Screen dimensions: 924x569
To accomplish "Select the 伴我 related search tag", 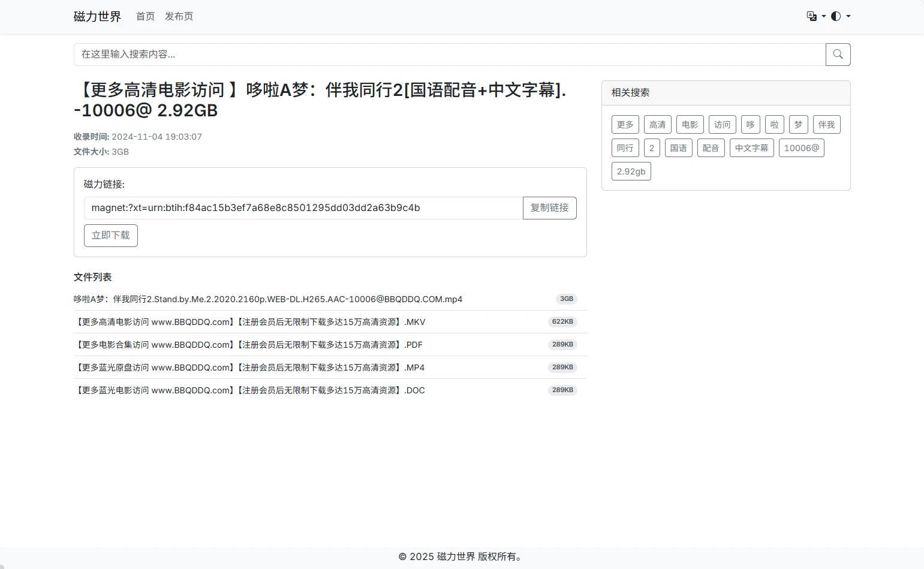I will pyautogui.click(x=826, y=125).
